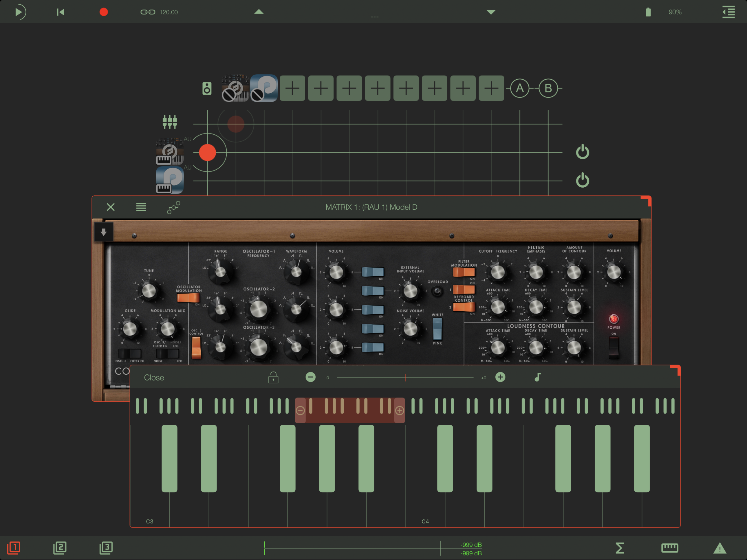
Task: Collapse synth panel with down-arrow button
Action: 104,232
